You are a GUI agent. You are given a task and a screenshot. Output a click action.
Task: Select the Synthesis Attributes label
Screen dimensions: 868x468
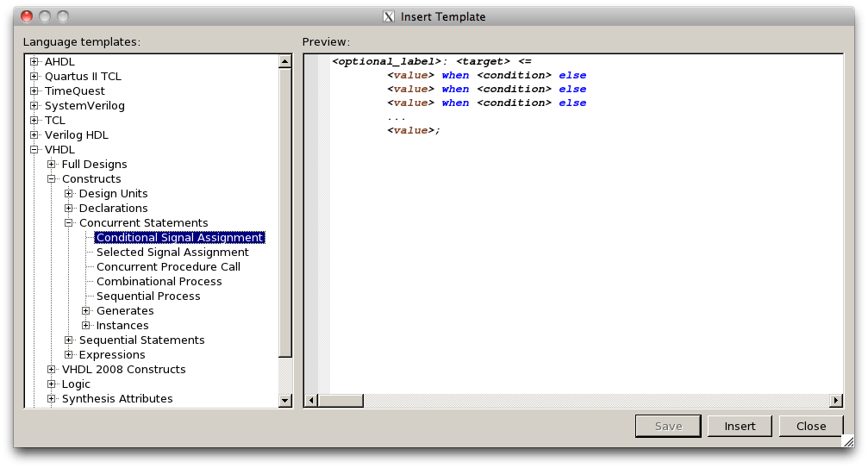[x=117, y=399]
